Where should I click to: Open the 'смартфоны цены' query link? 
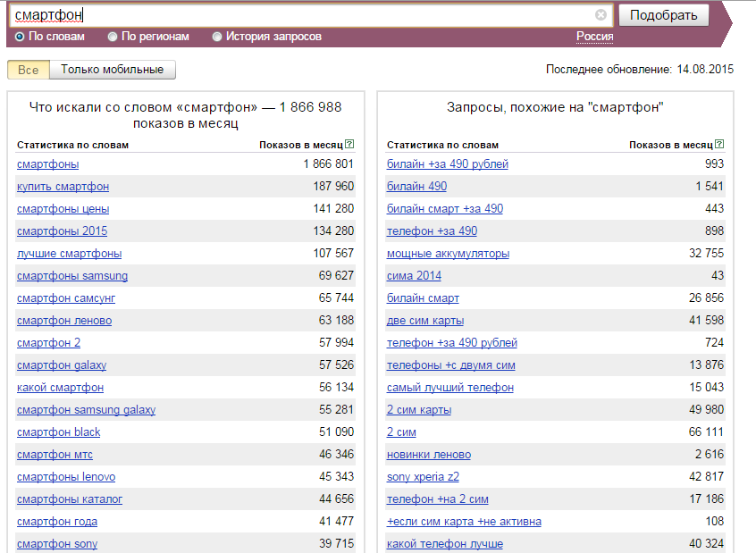tap(63, 209)
